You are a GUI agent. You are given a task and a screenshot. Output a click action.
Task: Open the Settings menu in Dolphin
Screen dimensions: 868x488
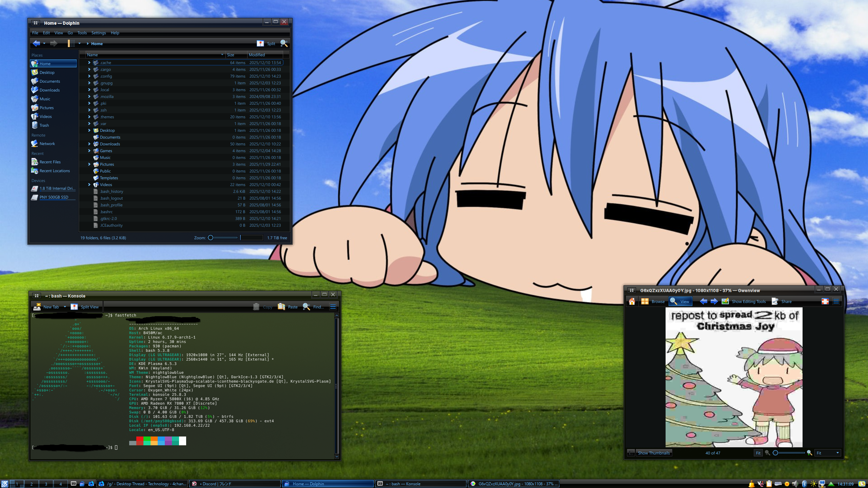coord(98,33)
